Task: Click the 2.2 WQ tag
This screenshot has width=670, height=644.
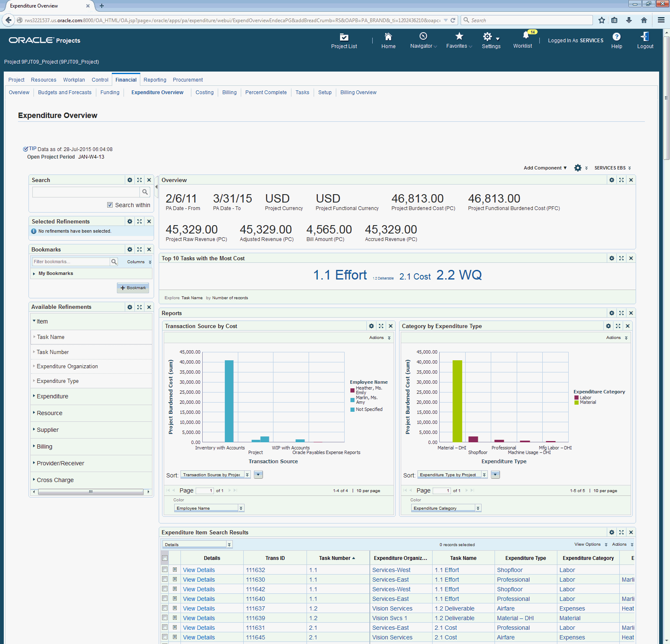Action: point(459,275)
